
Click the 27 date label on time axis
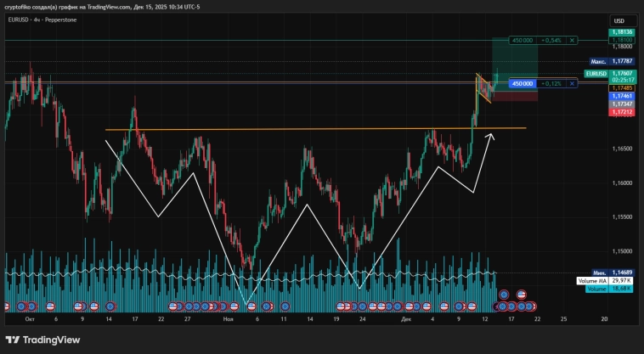tap(187, 318)
